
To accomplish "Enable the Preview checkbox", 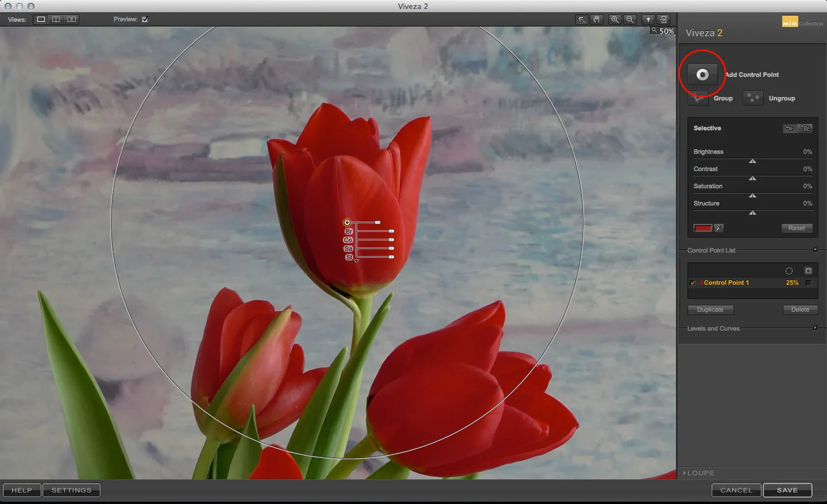I will (x=144, y=19).
